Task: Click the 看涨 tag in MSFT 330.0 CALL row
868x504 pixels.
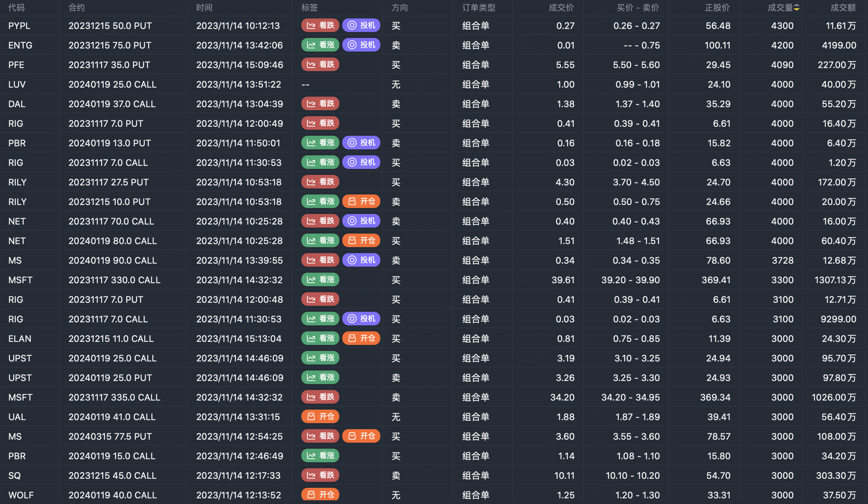Action: (x=320, y=279)
